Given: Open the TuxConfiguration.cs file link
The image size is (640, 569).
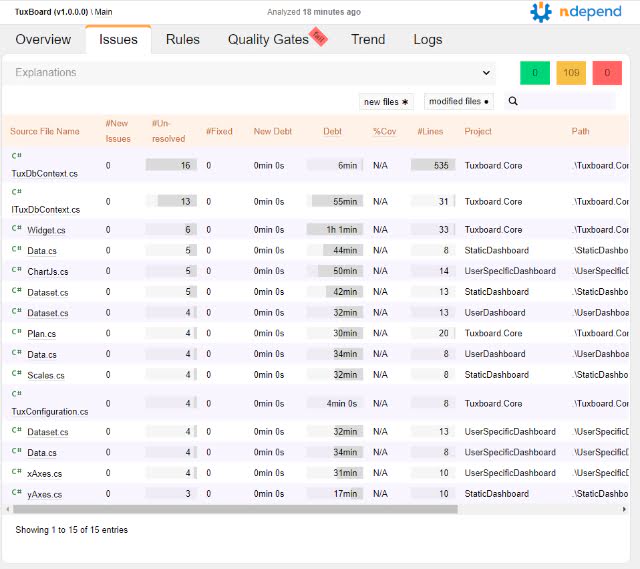Looking at the screenshot, I should [50, 411].
